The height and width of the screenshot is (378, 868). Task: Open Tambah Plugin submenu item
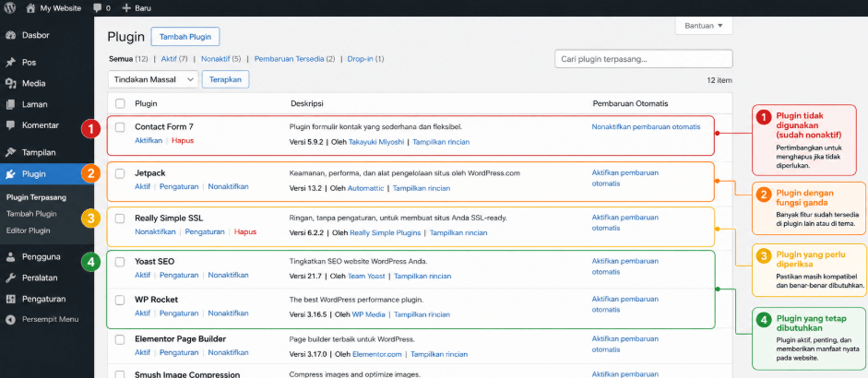31,214
